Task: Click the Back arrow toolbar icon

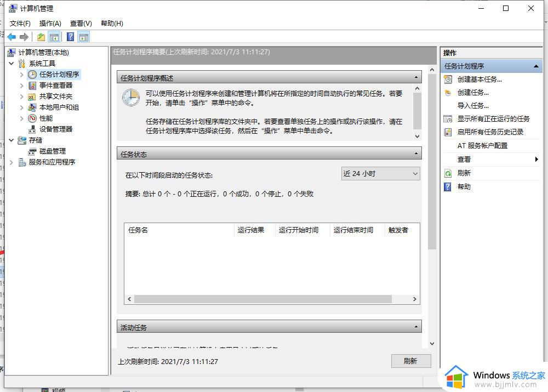Action: pyautogui.click(x=12, y=37)
